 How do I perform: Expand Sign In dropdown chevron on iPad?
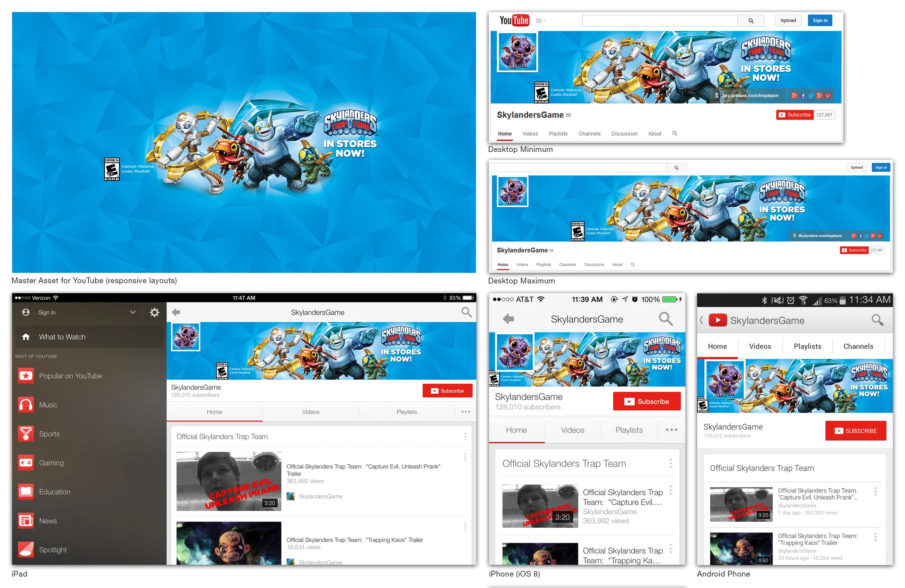133,312
